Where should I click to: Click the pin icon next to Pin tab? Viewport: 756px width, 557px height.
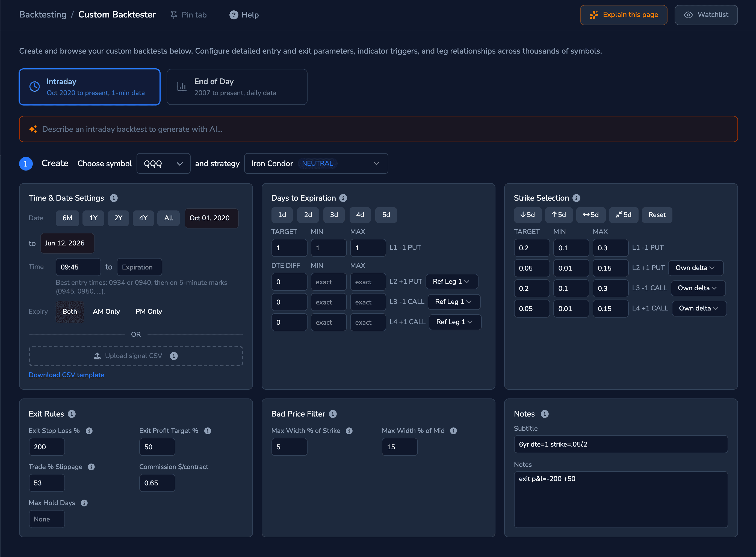[x=174, y=15]
